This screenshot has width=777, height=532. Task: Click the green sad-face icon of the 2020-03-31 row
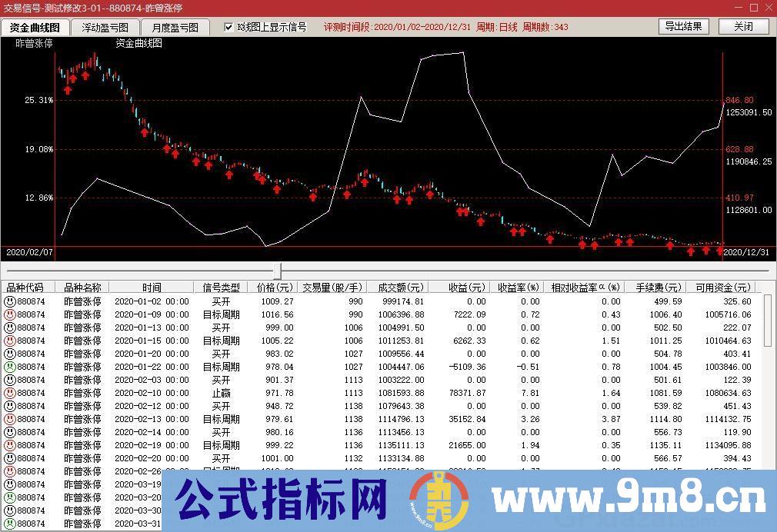pyautogui.click(x=10, y=524)
